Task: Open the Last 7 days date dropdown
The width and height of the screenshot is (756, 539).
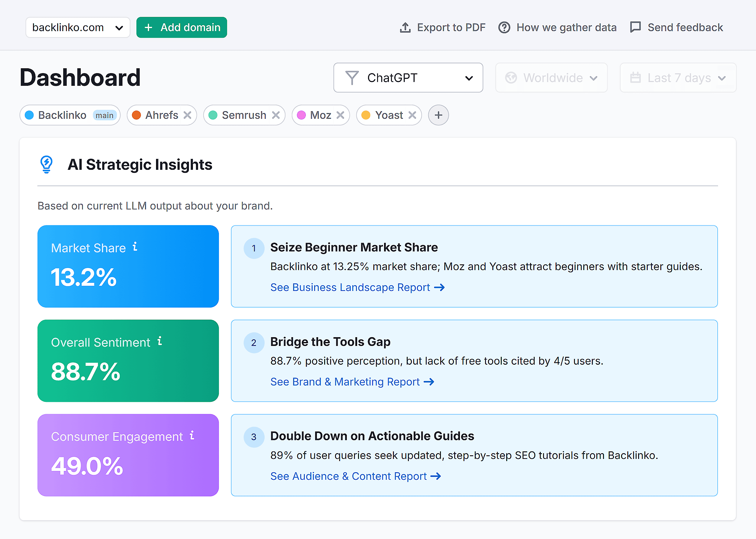Action: click(678, 78)
